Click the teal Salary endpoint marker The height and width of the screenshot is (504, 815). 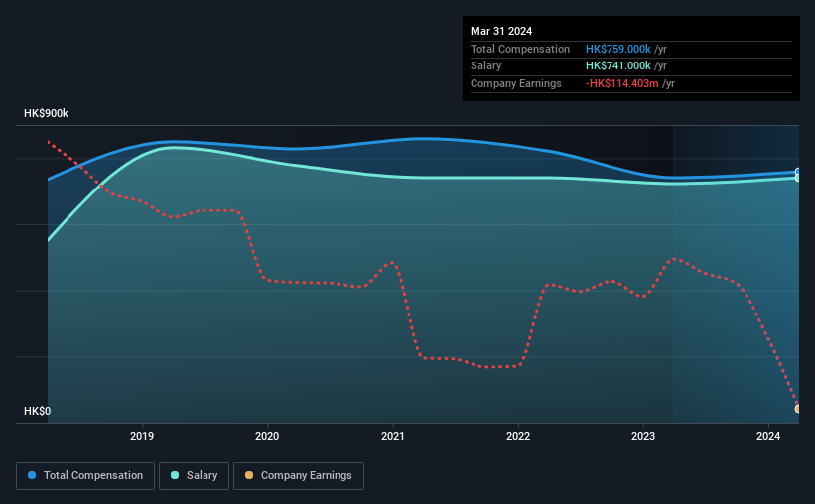797,178
